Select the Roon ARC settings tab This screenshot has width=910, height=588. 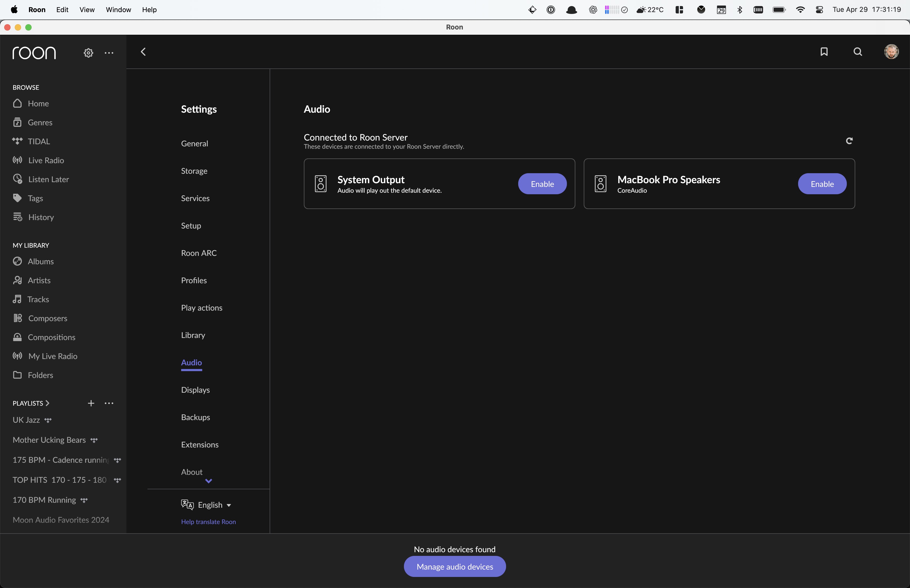click(199, 253)
